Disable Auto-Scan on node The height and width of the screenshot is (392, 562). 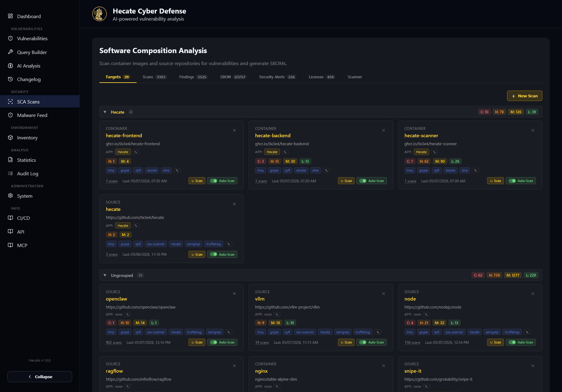click(x=521, y=342)
